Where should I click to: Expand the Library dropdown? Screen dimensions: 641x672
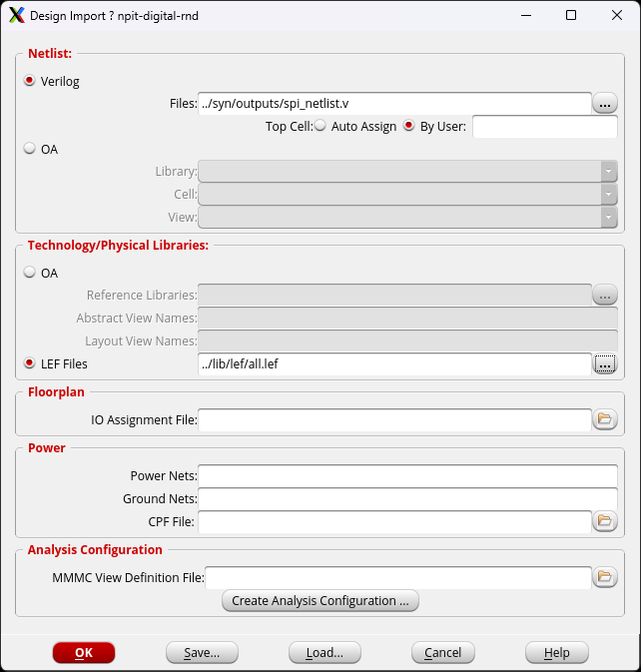[608, 172]
